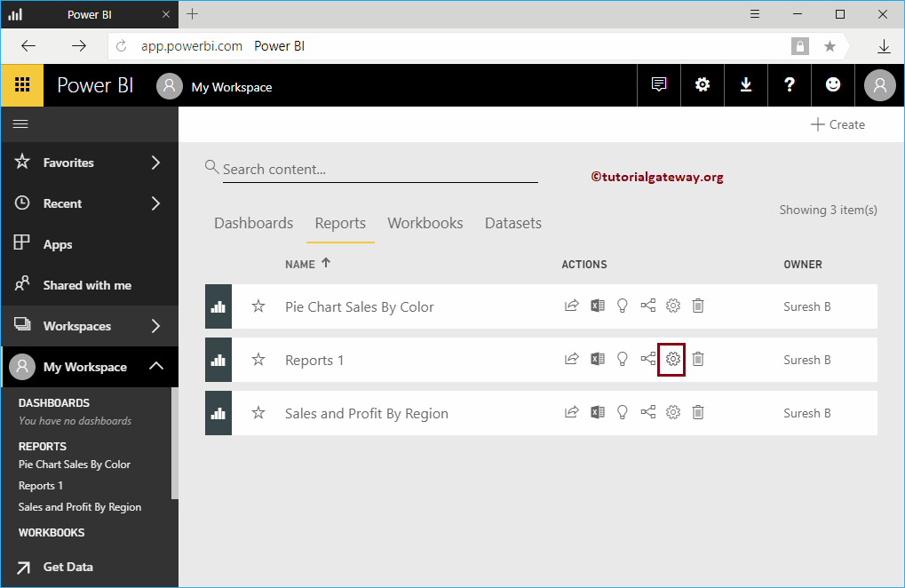The image size is (905, 588).
Task: Delete the Reports 1 report
Action: click(698, 359)
